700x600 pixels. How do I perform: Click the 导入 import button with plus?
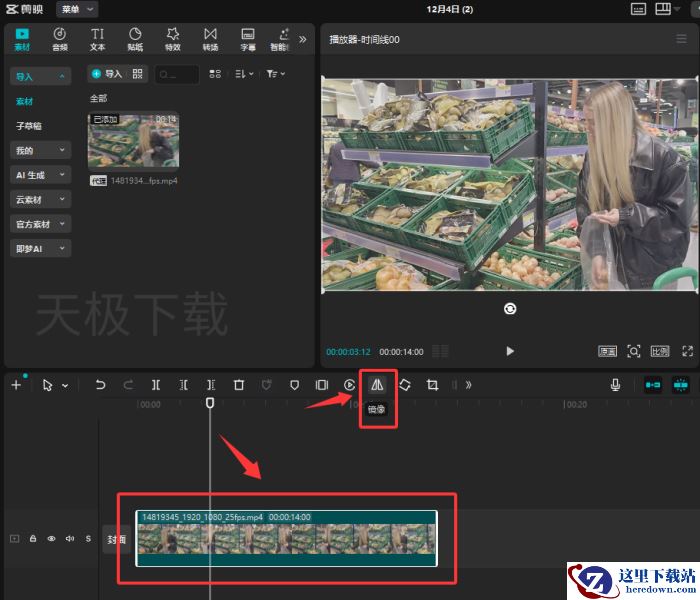(x=107, y=74)
